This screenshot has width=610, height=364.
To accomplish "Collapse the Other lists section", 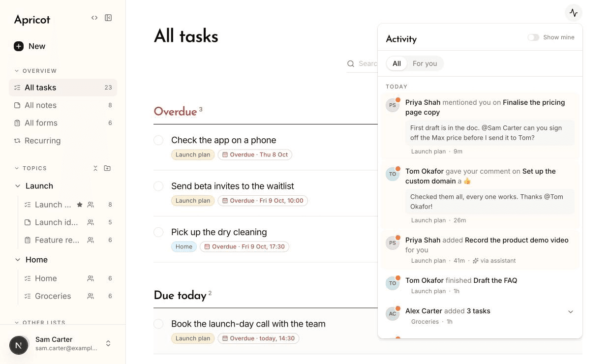I will pos(17,323).
